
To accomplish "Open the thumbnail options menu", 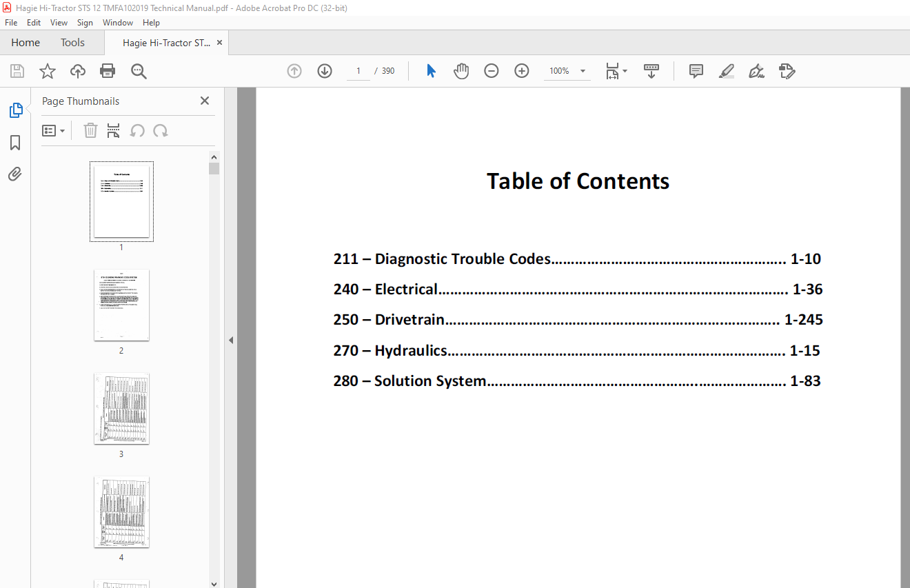I will tap(53, 130).
